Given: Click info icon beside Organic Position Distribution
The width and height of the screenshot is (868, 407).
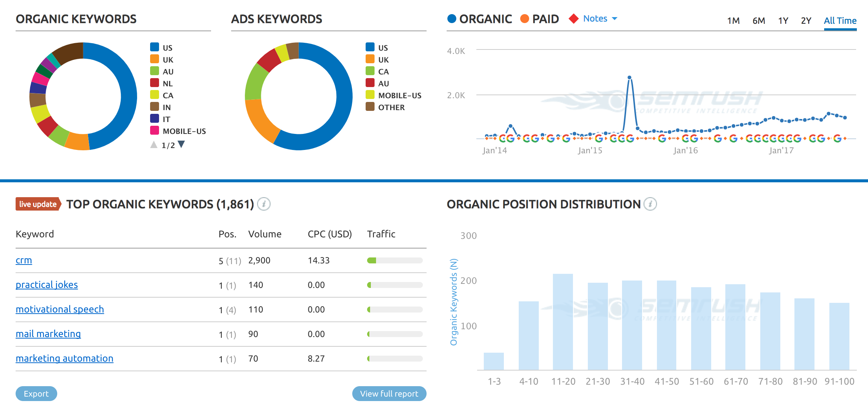Looking at the screenshot, I should 650,204.
